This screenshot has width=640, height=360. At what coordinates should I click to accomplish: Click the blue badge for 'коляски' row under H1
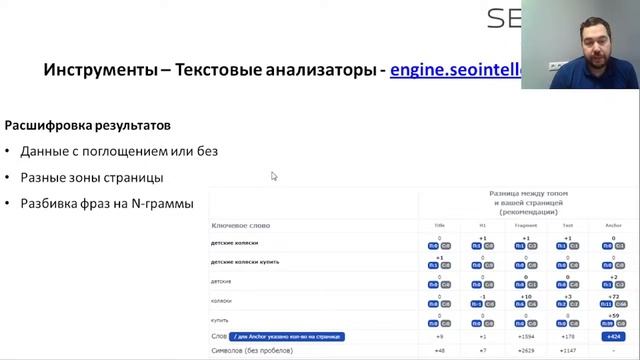point(476,304)
